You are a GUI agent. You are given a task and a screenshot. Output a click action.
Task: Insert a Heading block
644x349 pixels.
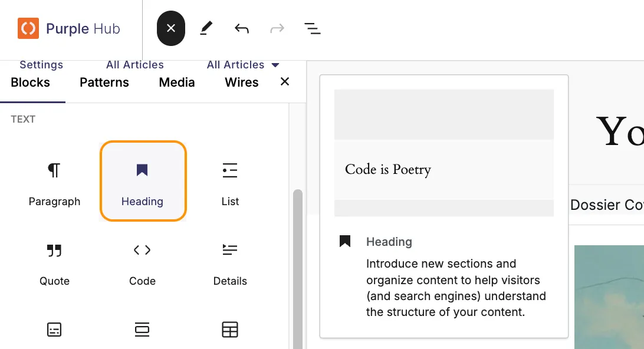(x=143, y=181)
